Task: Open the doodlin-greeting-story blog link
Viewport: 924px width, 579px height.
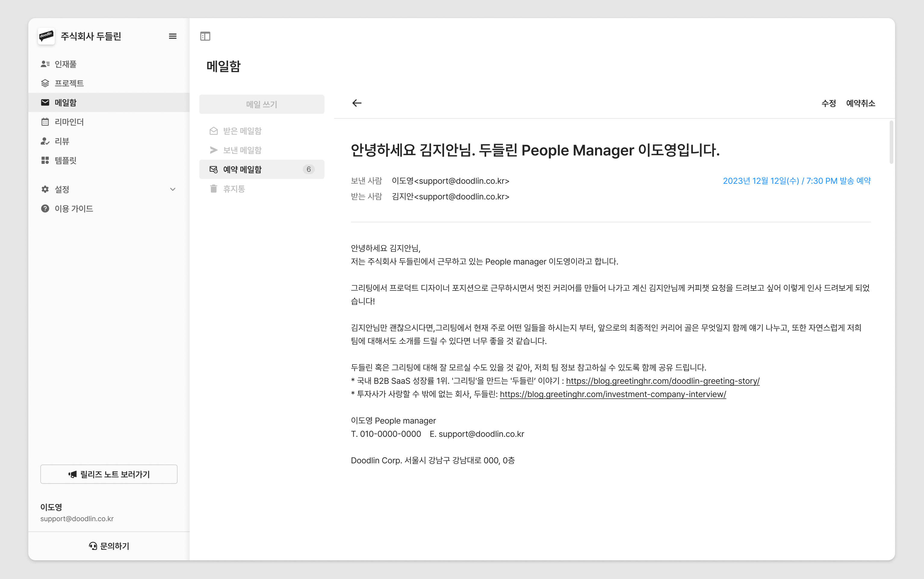Action: (x=663, y=381)
